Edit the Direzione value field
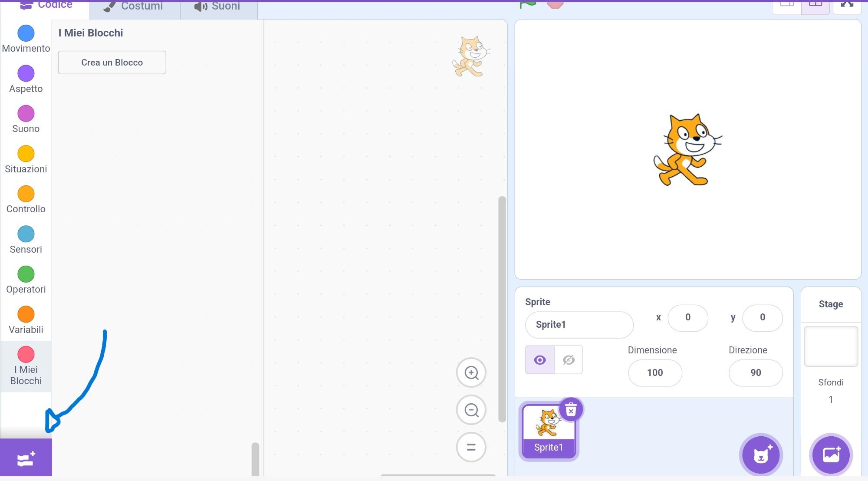 coord(756,373)
